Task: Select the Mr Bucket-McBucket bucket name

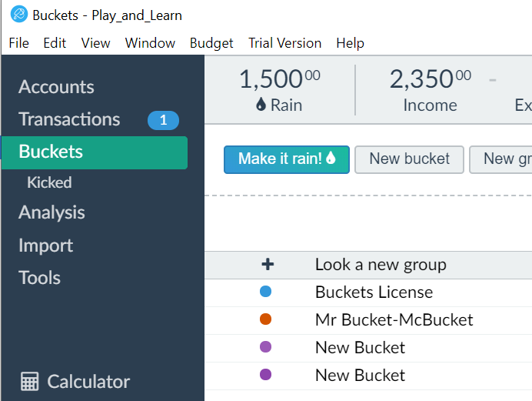Action: (x=394, y=319)
